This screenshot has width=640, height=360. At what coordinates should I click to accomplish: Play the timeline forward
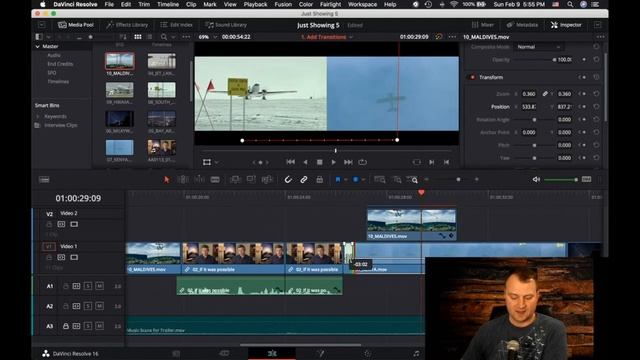333,162
